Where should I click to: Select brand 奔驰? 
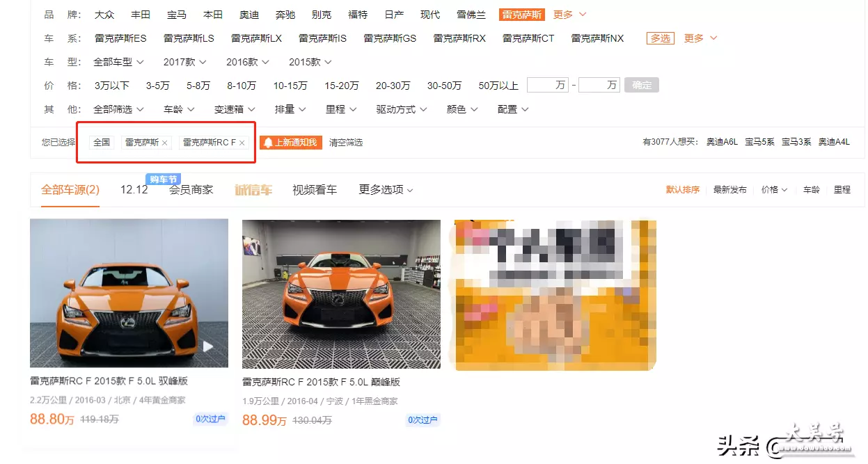[285, 15]
